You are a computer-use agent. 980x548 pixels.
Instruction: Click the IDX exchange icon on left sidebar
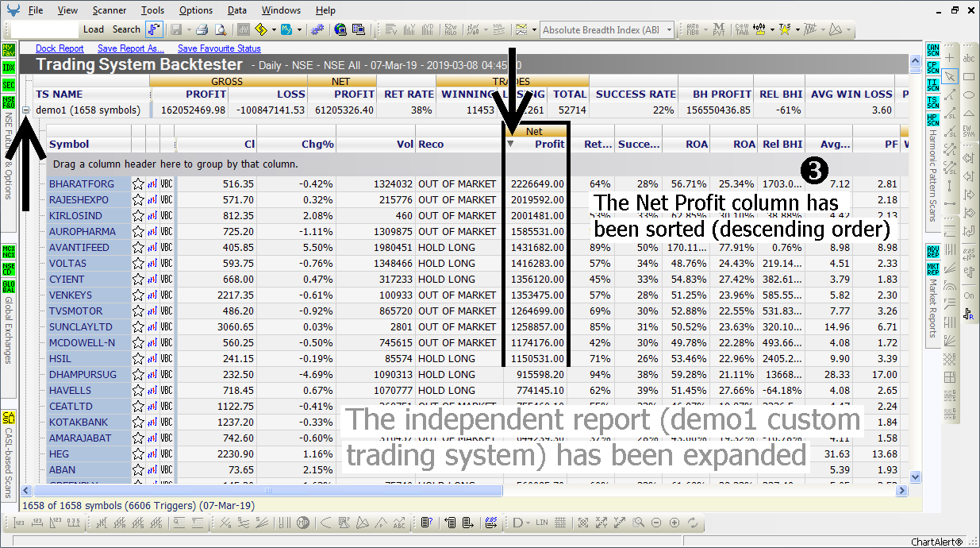[x=9, y=68]
